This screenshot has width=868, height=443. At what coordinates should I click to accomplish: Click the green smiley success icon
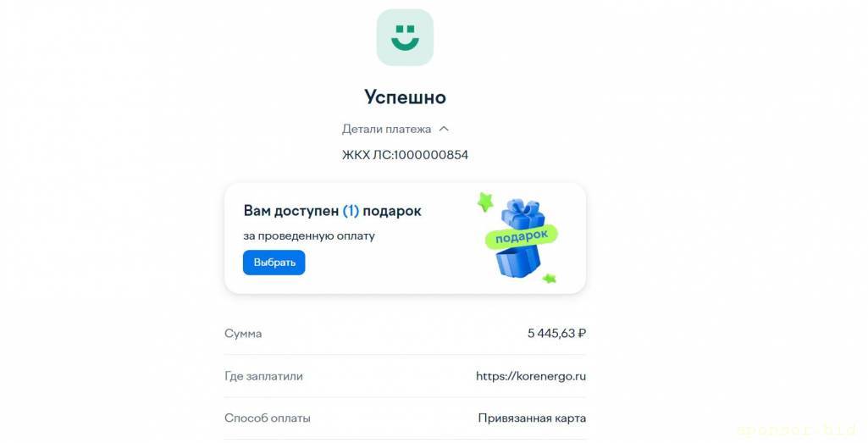pos(405,37)
